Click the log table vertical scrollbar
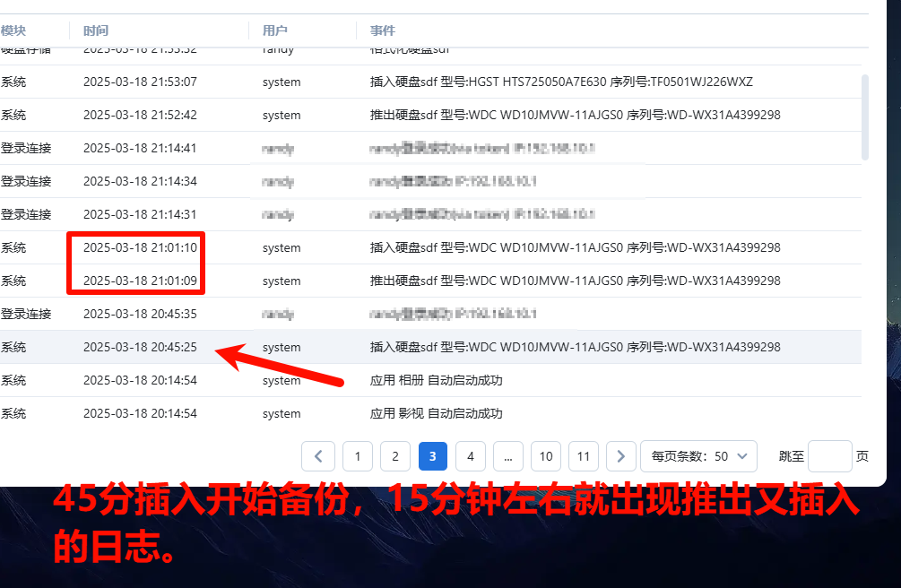Image resolution: width=901 pixels, height=588 pixels. pyautogui.click(x=865, y=117)
